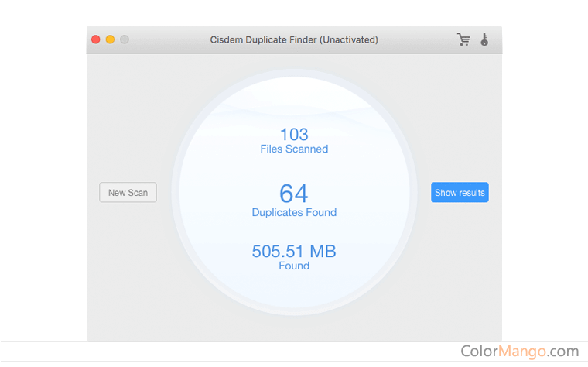Minimize the window with the yellow button
588x367 pixels.
tap(110, 39)
